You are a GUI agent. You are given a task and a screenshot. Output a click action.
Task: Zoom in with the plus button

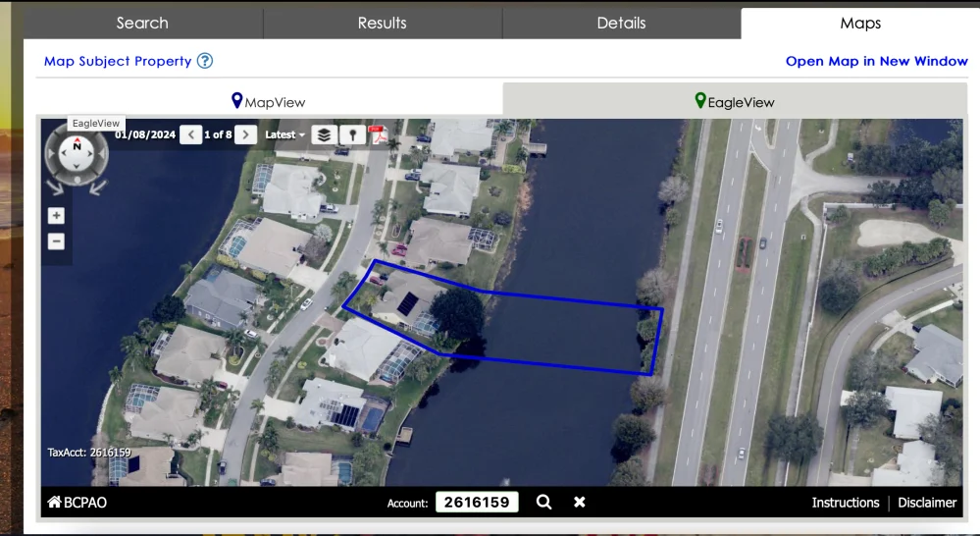tap(56, 216)
